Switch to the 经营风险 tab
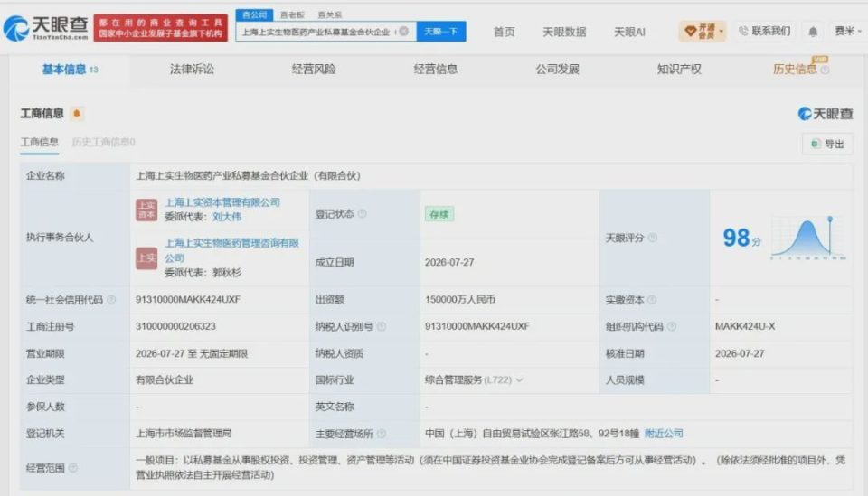The image size is (868, 496). click(x=314, y=70)
